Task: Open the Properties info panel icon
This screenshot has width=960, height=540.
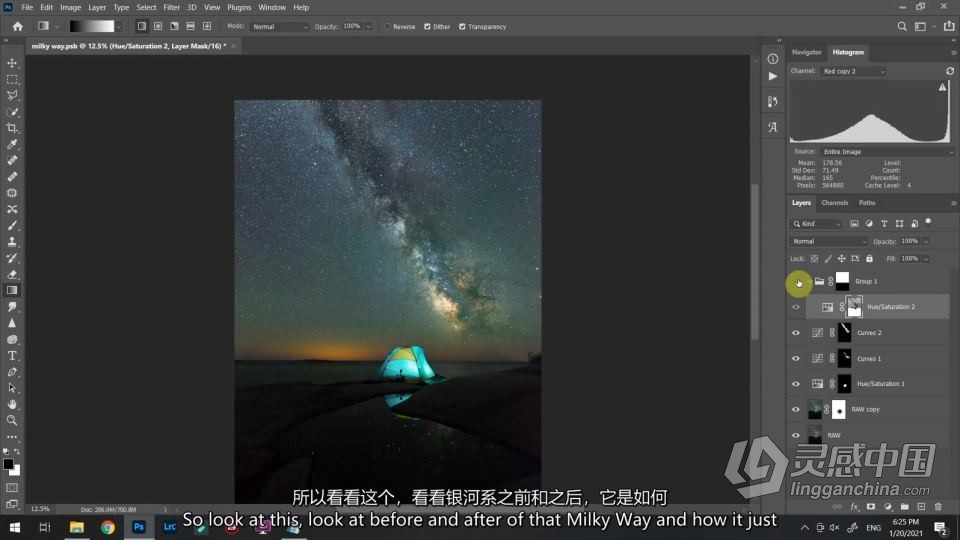Action: (773, 59)
